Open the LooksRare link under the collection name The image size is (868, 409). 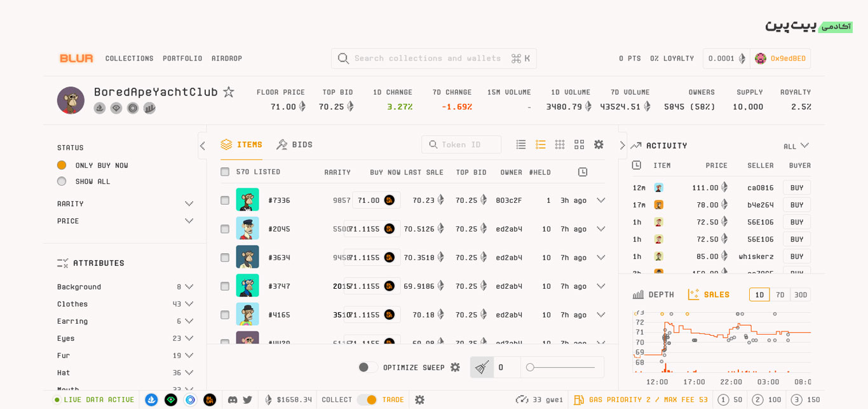116,108
